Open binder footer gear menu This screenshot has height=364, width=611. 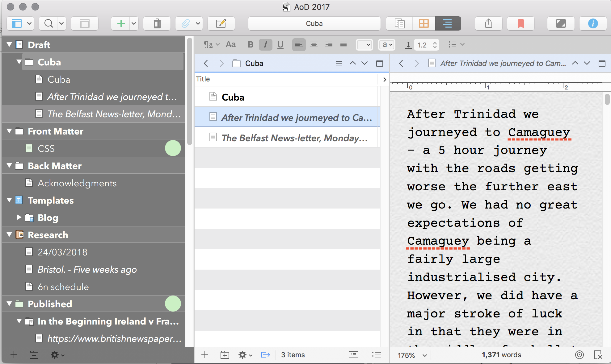pyautogui.click(x=57, y=355)
